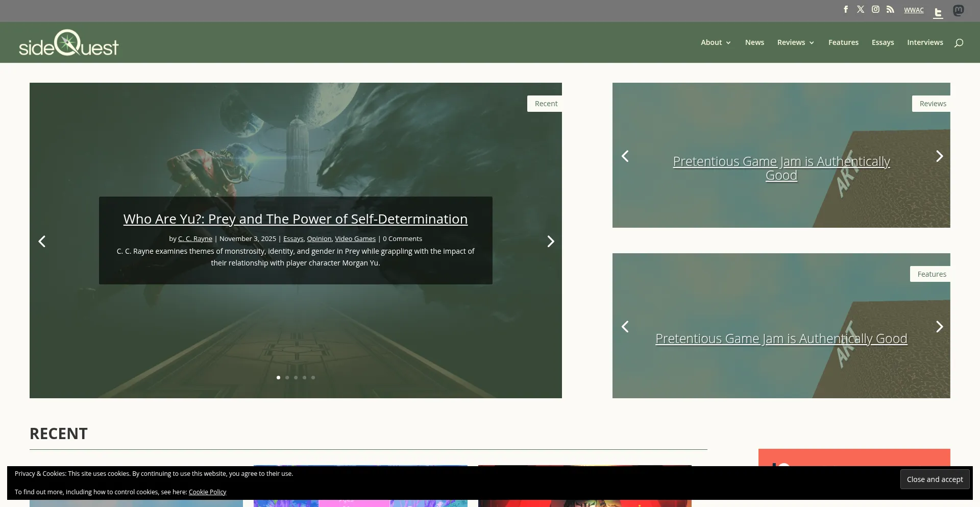
Task: Expand the About dropdown menu
Action: click(716, 42)
